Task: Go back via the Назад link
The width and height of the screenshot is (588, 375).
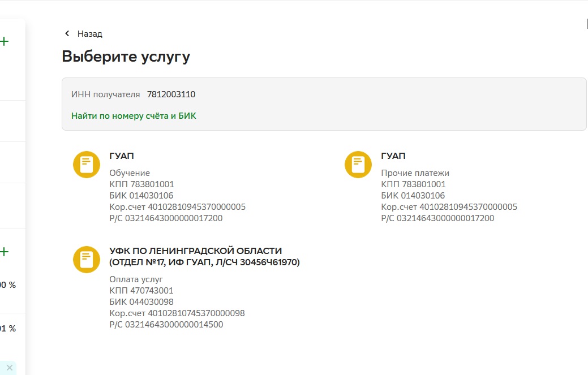Action: pyautogui.click(x=89, y=34)
